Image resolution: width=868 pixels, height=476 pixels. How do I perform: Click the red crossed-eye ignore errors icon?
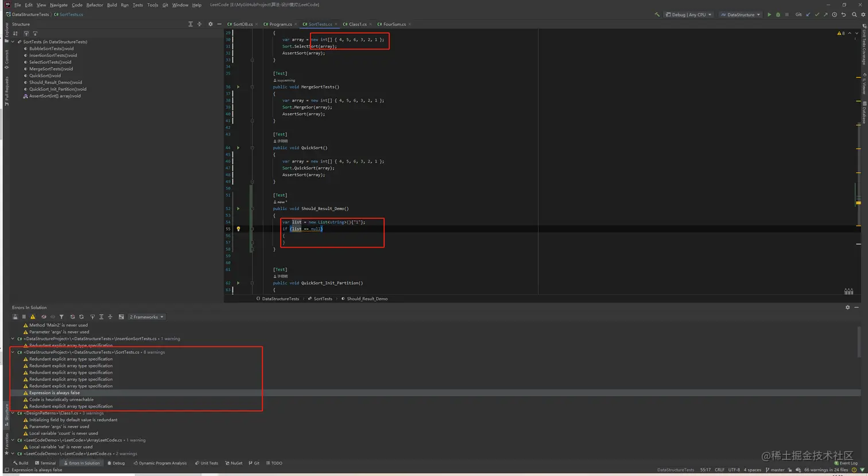44,317
